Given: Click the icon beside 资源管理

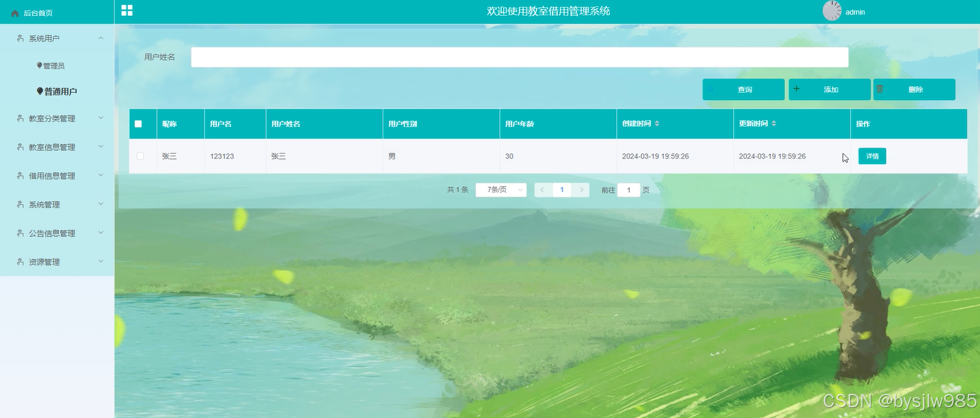Looking at the screenshot, I should [20, 262].
